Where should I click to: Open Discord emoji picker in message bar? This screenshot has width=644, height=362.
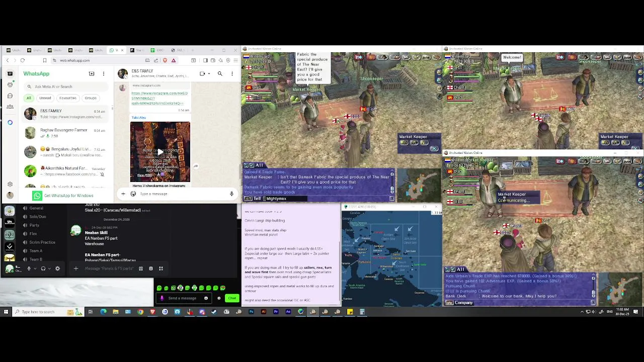pos(151,268)
